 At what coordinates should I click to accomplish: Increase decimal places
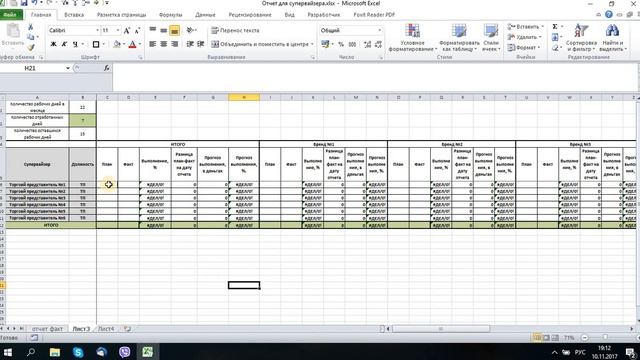367,44
